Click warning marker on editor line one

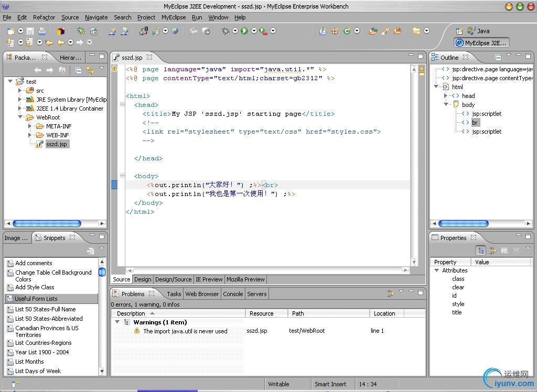[114, 69]
